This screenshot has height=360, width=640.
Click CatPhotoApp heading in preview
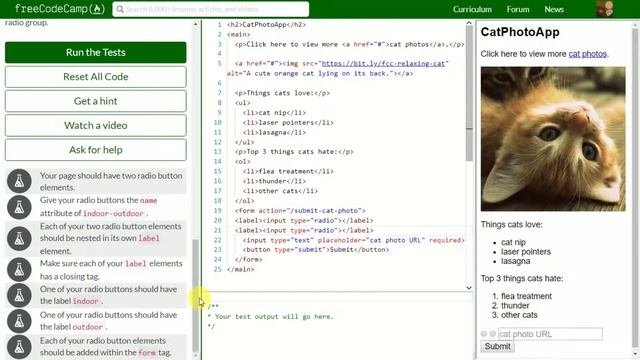tap(520, 32)
